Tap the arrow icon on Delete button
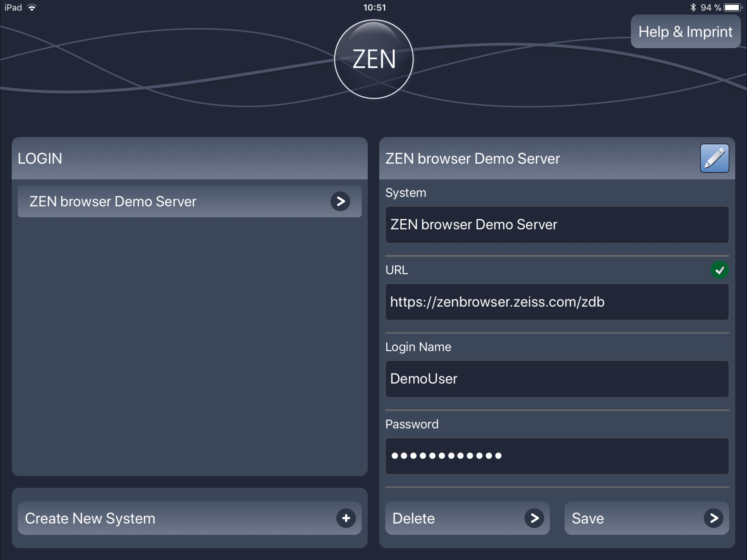 coord(534,518)
